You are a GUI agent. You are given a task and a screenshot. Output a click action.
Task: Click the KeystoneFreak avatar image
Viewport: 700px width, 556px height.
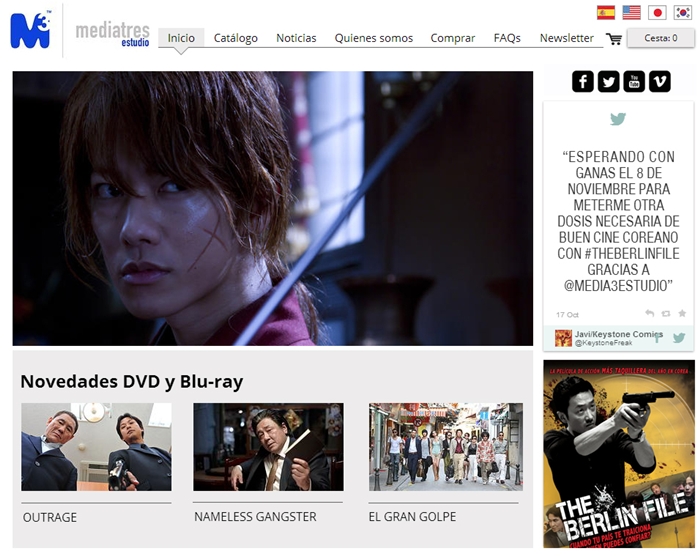click(x=563, y=338)
